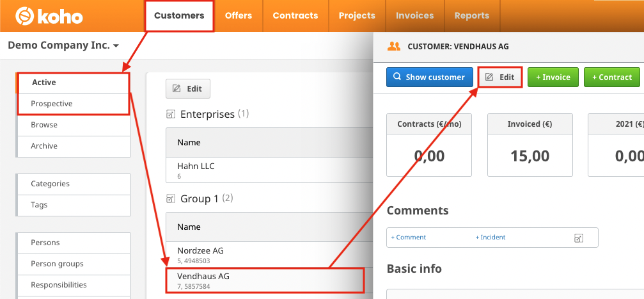Screen dimensions: 644x299
Task: Click the + Comment link
Action: (408, 238)
